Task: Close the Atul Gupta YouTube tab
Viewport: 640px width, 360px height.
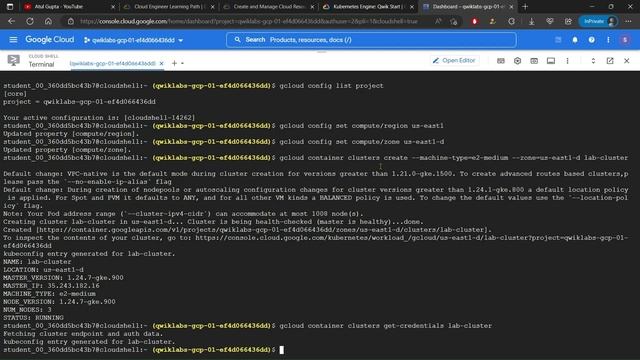Action: [x=113, y=7]
